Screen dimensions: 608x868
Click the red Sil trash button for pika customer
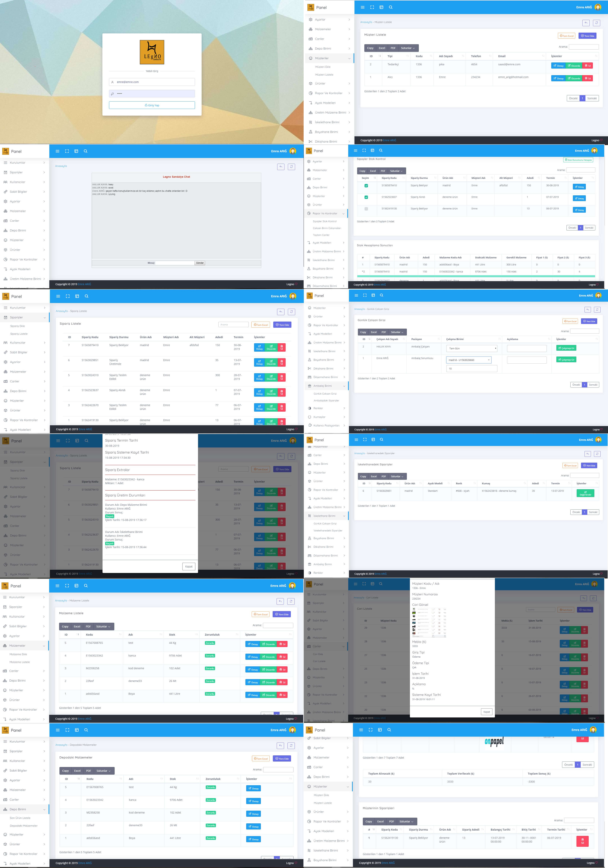pyautogui.click(x=588, y=66)
